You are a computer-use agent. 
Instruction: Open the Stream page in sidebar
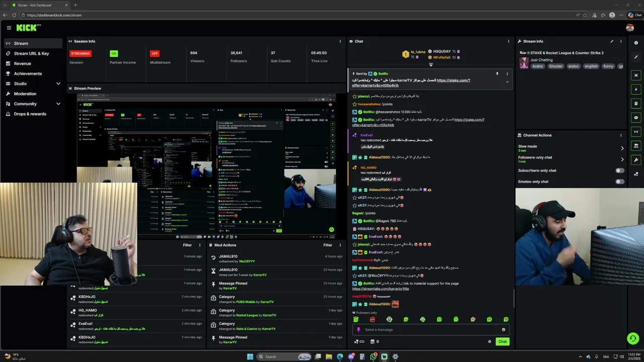click(x=33, y=43)
